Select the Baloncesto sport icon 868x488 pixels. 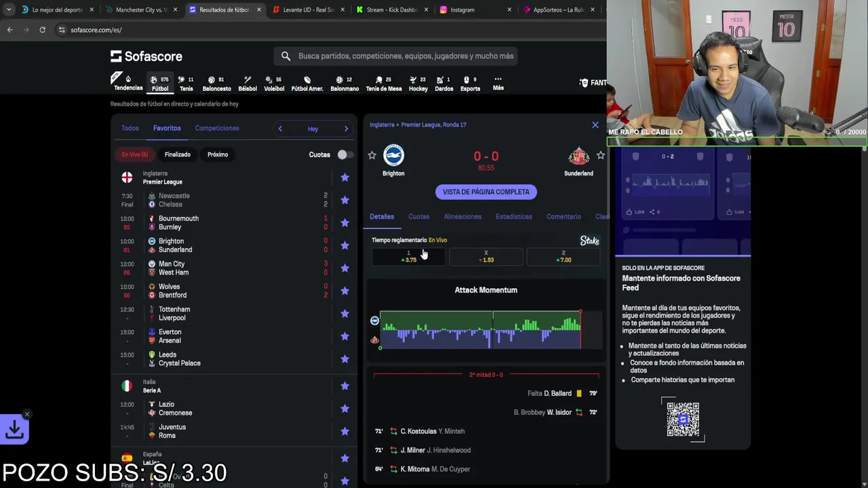pyautogui.click(x=217, y=83)
